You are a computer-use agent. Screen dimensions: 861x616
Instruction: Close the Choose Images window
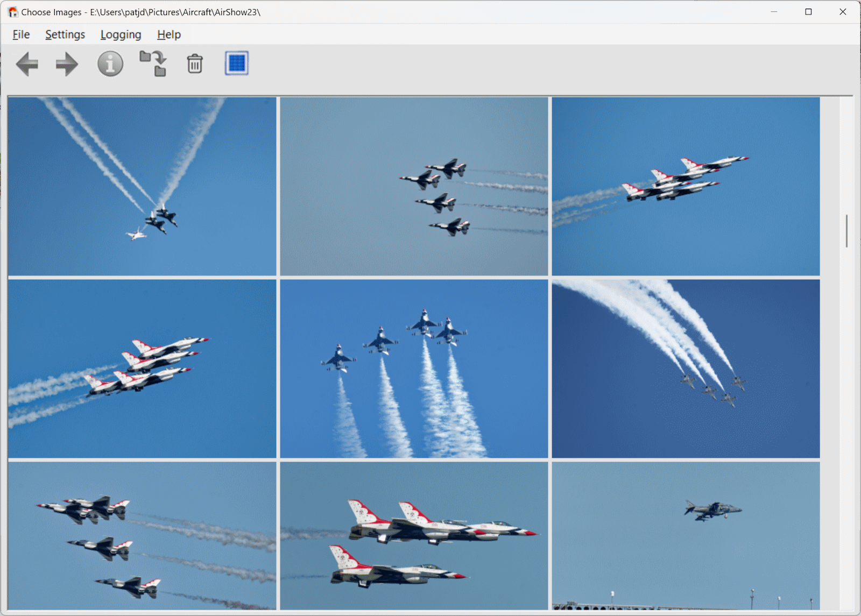(843, 12)
